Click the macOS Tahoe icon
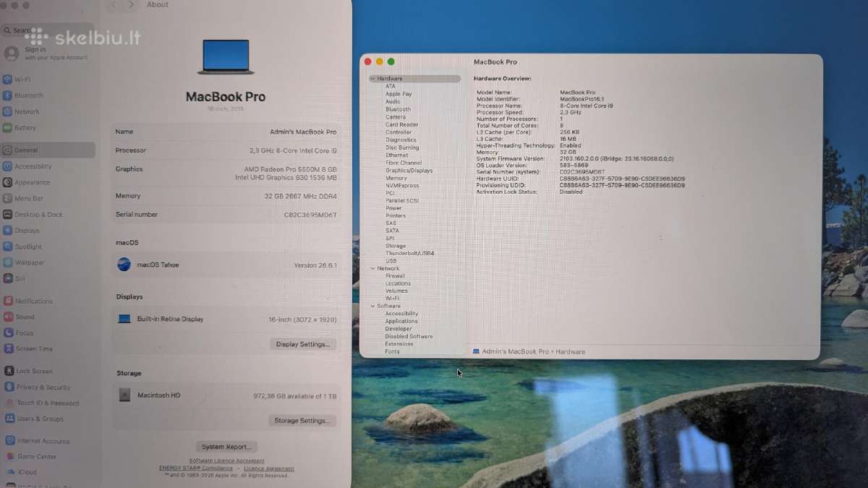 pyautogui.click(x=124, y=265)
